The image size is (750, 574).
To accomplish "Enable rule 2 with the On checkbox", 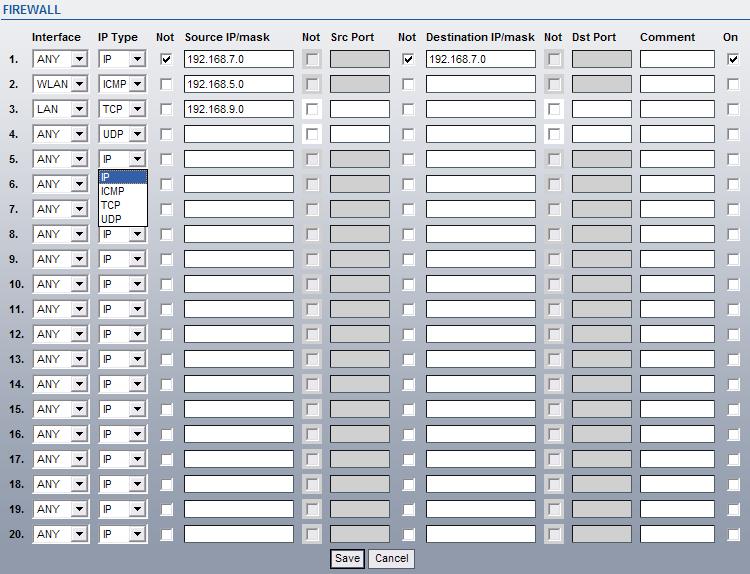I will [733, 84].
